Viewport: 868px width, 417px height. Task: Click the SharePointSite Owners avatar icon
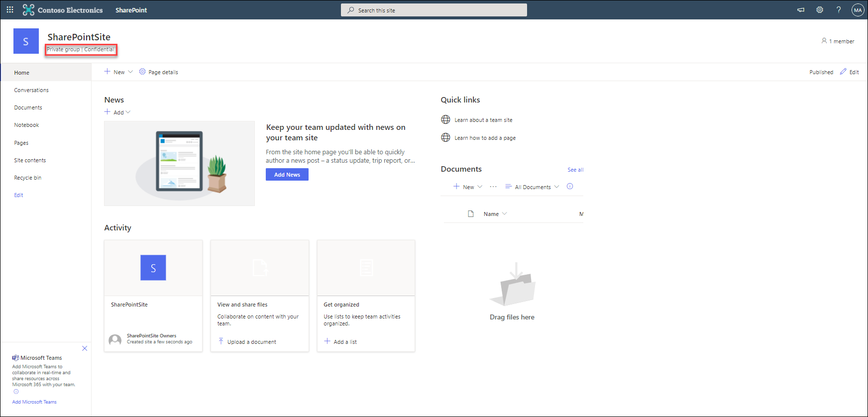pyautogui.click(x=115, y=340)
